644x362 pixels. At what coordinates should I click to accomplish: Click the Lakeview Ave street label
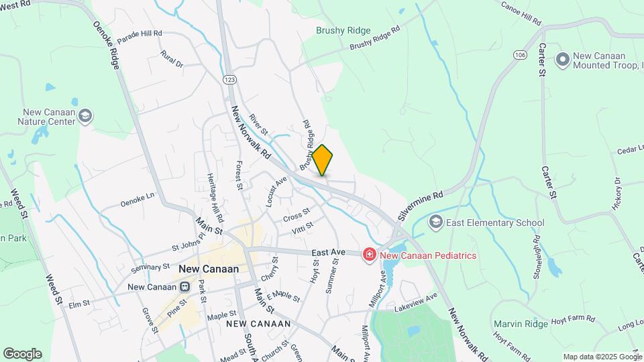click(x=417, y=303)
